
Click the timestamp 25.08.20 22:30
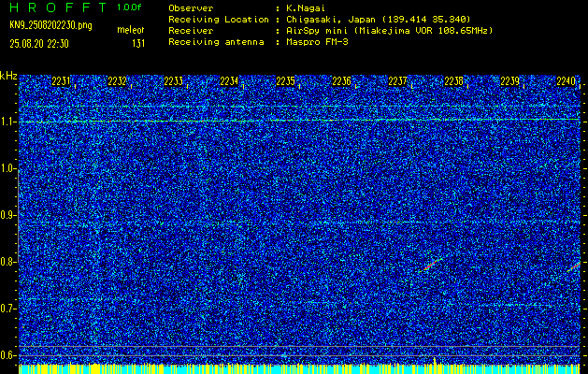tap(39, 44)
